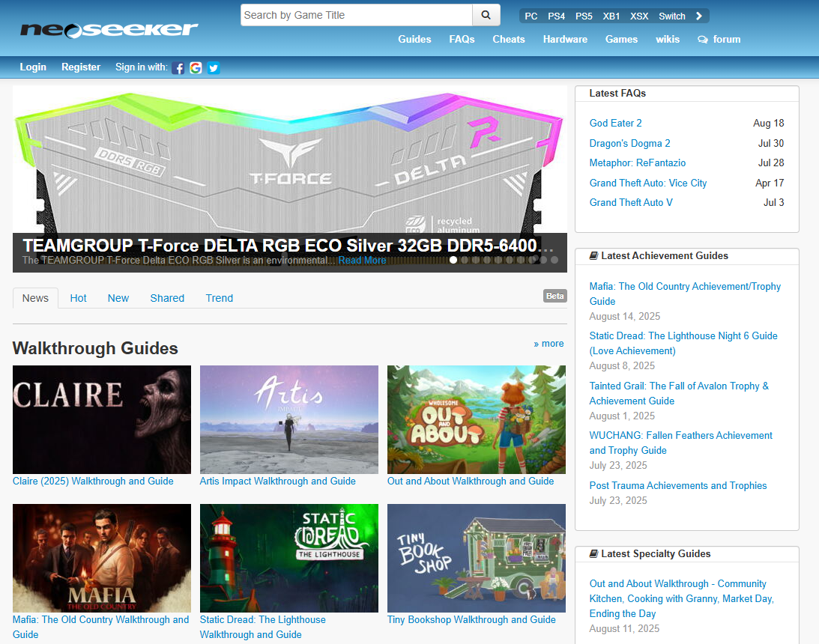Open Read More for the TEAMGROUP article
This screenshot has height=644, width=819.
point(362,260)
